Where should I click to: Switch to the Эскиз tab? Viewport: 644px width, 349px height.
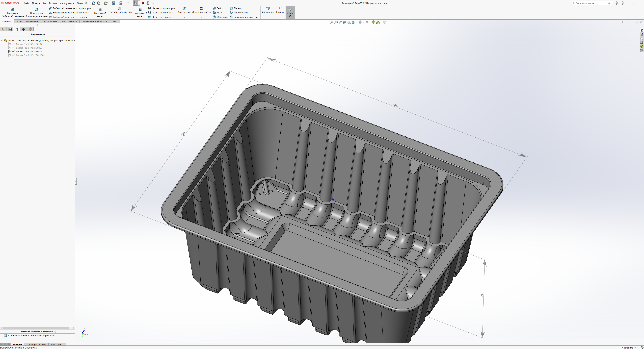click(x=19, y=21)
